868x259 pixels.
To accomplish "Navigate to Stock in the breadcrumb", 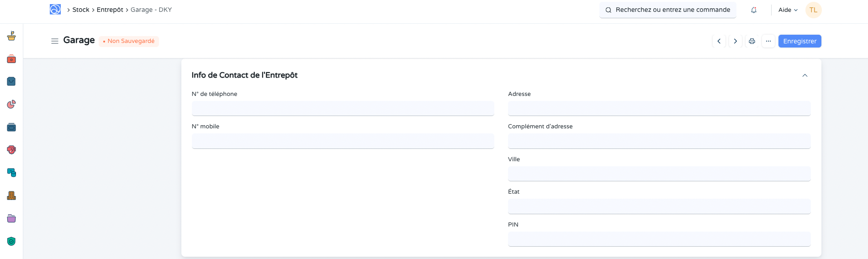I will point(81,10).
